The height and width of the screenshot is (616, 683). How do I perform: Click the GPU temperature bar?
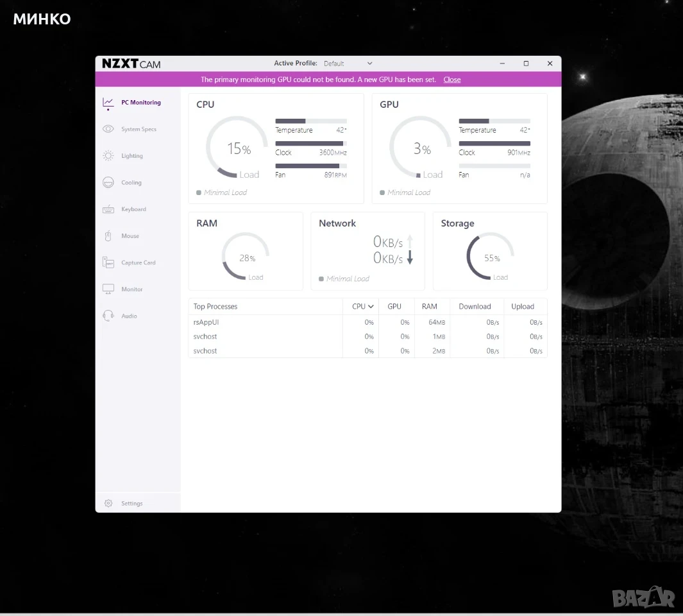point(494,121)
